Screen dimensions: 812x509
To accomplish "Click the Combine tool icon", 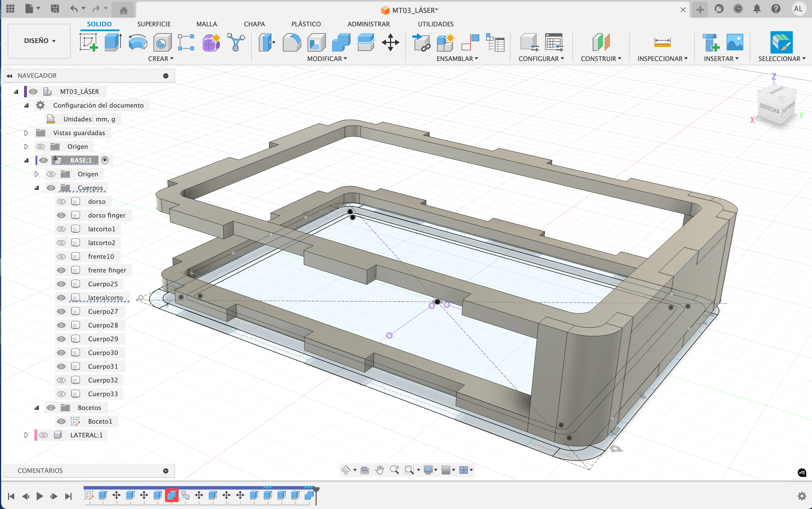I will 341,42.
